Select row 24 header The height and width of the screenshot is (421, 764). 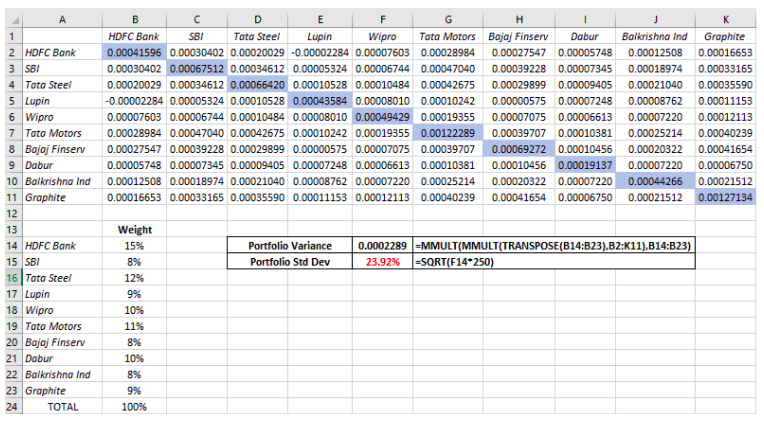point(14,406)
